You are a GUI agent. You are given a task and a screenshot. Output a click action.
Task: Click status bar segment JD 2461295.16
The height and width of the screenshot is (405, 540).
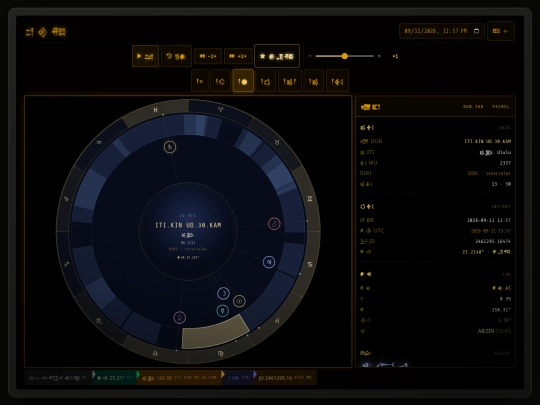(x=285, y=378)
